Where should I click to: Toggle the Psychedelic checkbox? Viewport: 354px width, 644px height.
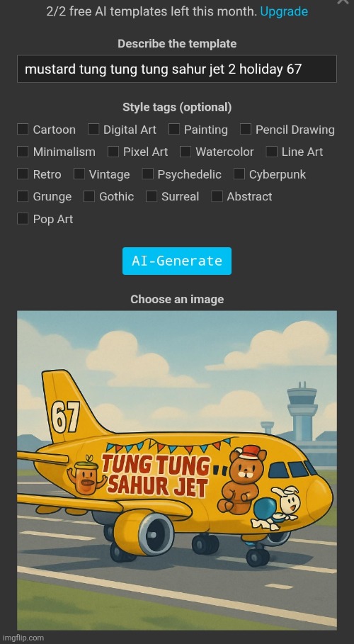[147, 174]
